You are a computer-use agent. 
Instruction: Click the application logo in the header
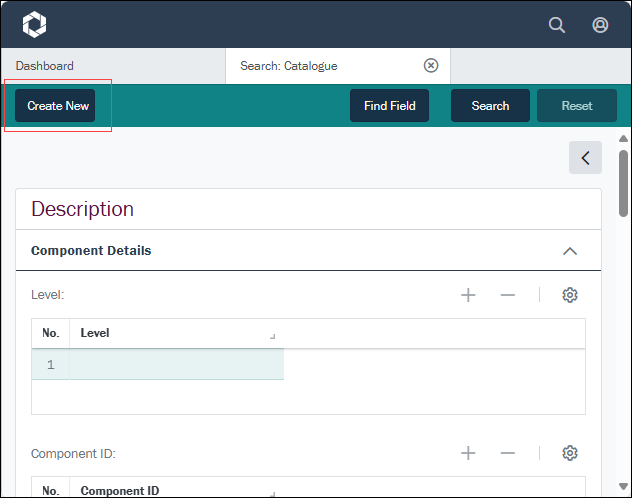click(x=33, y=25)
